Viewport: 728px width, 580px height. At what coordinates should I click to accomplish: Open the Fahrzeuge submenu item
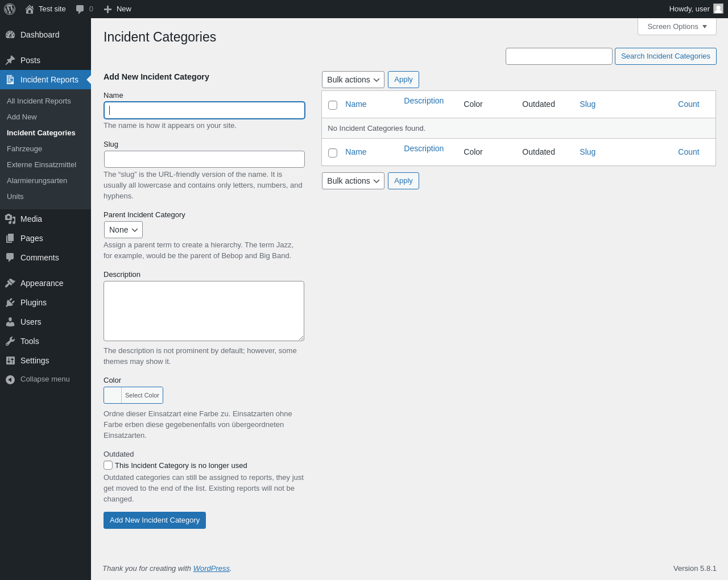tap(24, 148)
